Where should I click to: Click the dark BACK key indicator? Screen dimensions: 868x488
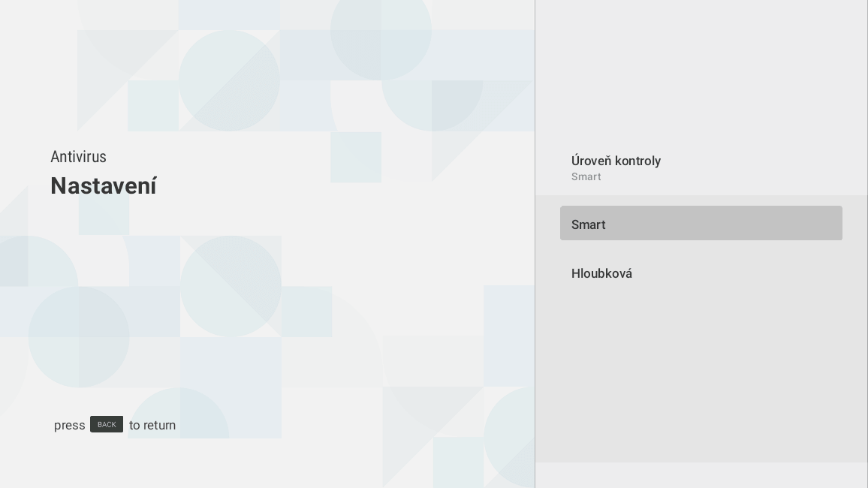click(107, 424)
